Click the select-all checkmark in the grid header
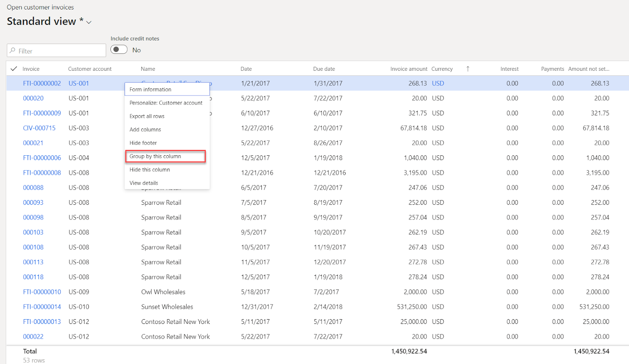The image size is (629, 364). point(13,68)
